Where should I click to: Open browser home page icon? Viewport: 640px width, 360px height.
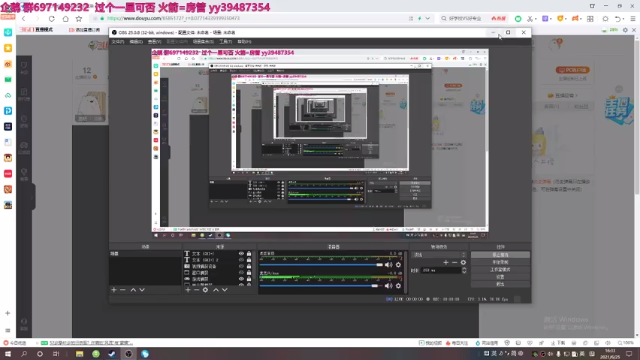pos(65,18)
